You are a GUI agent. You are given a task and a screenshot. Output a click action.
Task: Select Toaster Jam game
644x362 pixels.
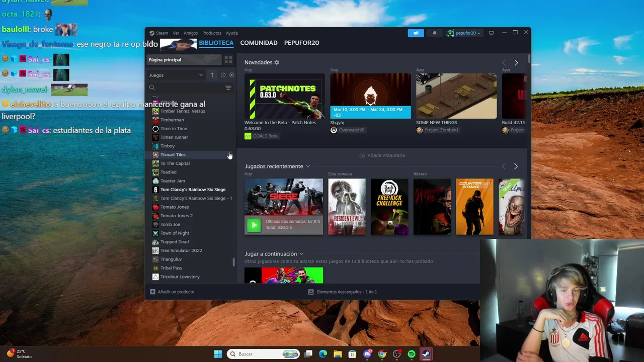click(x=173, y=180)
